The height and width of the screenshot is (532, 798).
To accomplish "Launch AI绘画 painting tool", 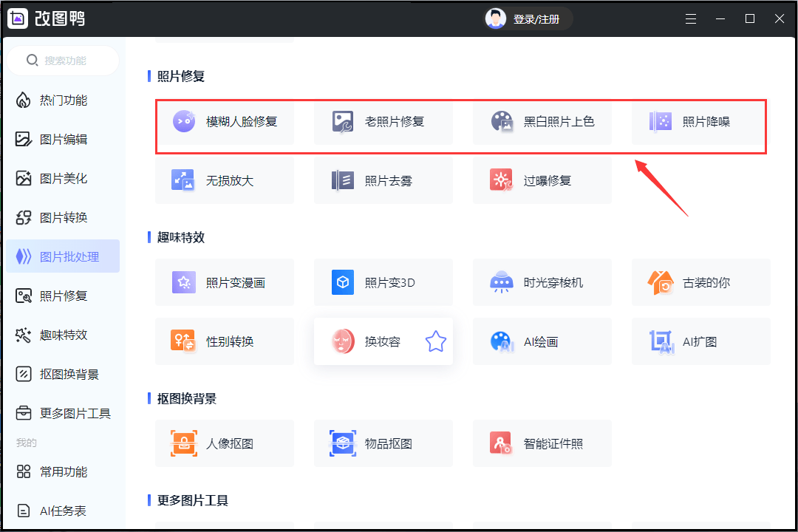I will (x=542, y=341).
